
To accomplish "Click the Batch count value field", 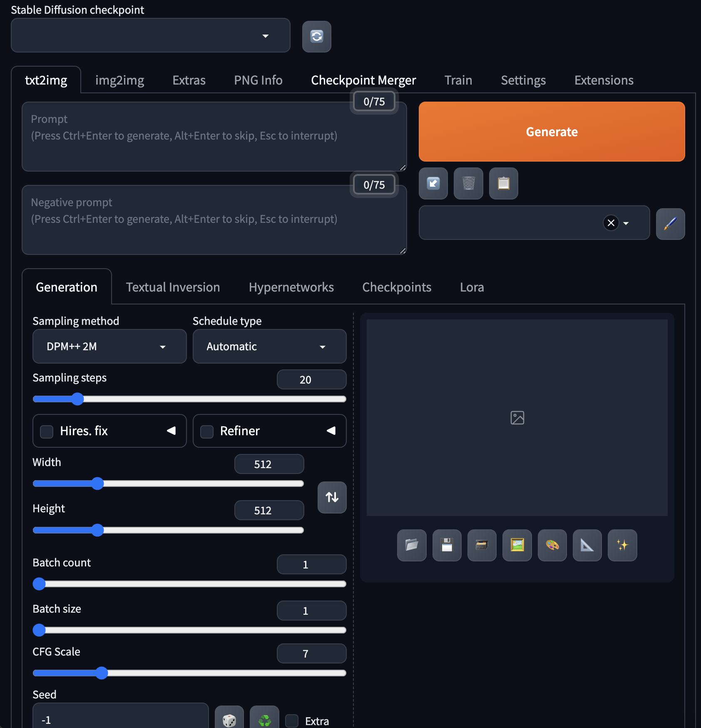I will pos(311,564).
